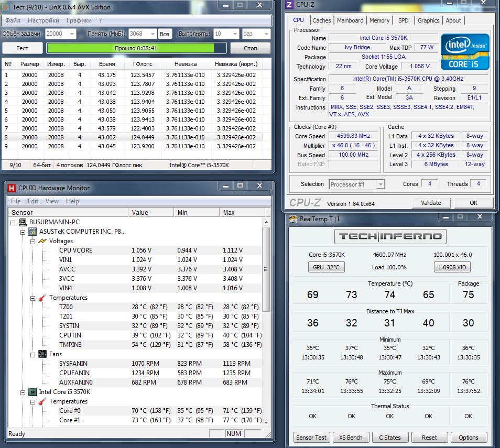This screenshot has width=500, height=448.
Task: Switch to the SPD tab in CPU-Z
Action: (x=403, y=20)
